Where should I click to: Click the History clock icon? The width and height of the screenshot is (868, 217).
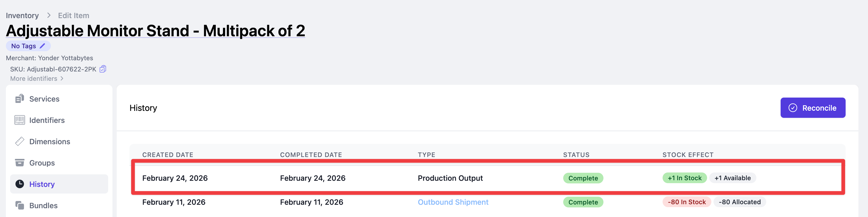click(19, 184)
